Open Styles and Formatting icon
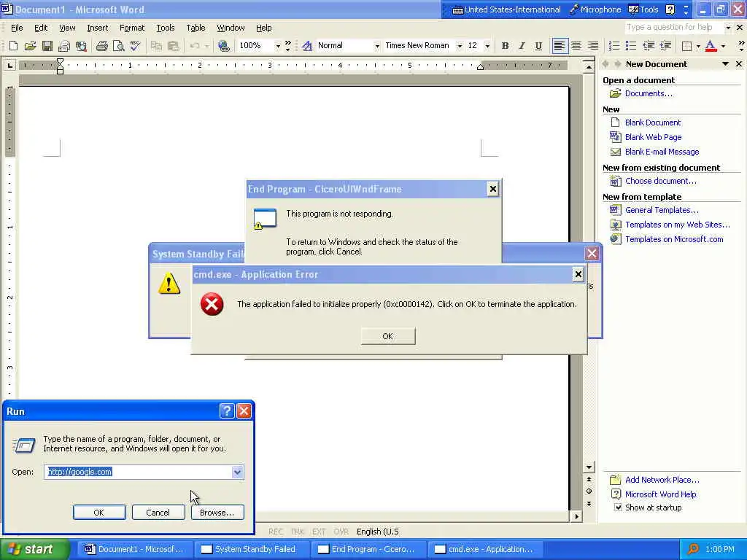The image size is (747, 560). pos(307,46)
